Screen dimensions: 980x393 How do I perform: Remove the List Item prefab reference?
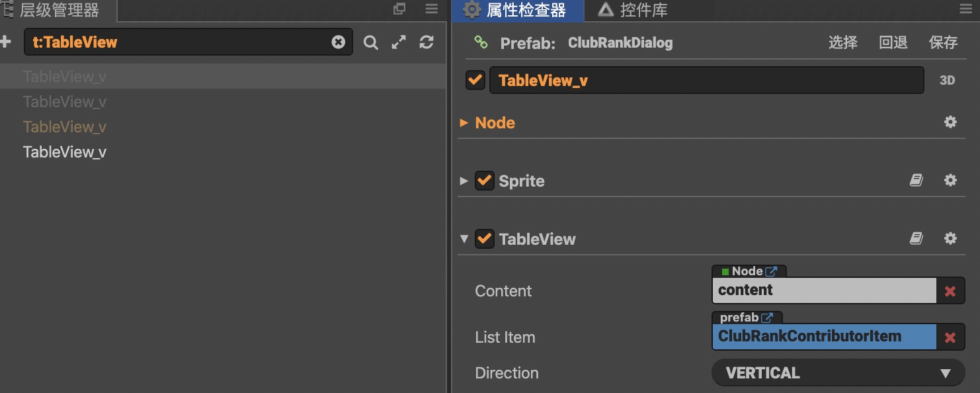[950, 337]
